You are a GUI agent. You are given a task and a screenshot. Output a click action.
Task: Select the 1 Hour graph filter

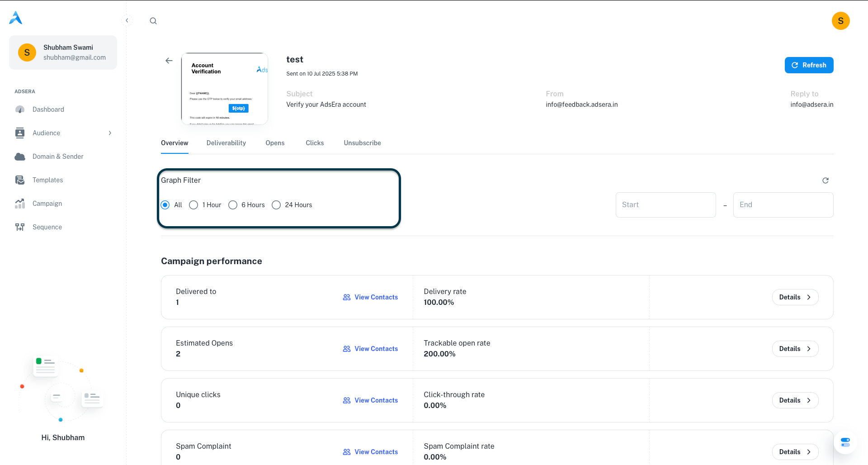coord(193,205)
